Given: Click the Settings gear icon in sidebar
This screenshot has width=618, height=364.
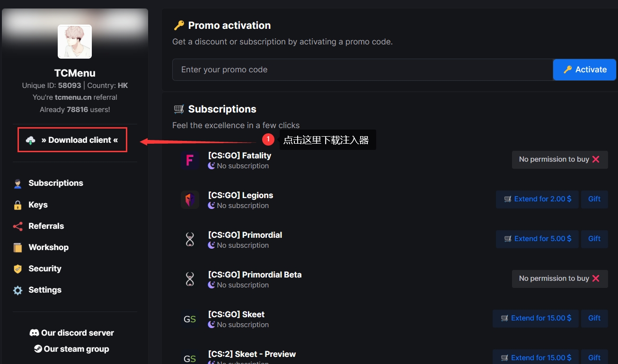Looking at the screenshot, I should [x=18, y=290].
